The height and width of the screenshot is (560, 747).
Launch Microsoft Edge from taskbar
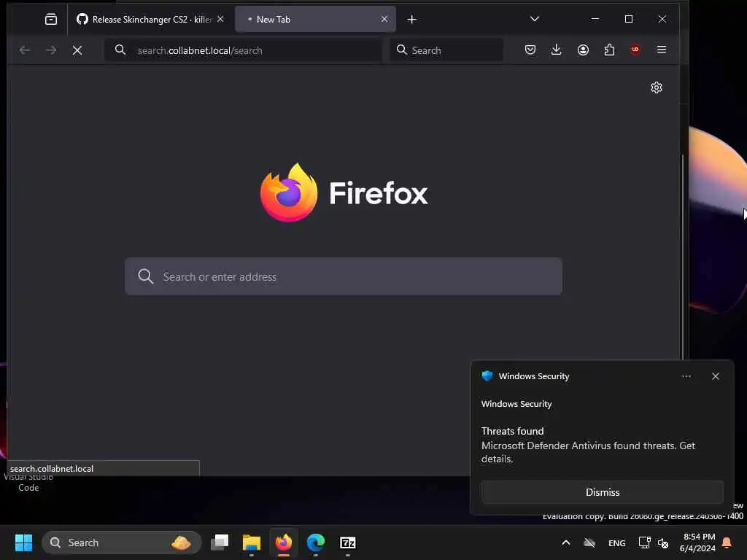(315, 542)
